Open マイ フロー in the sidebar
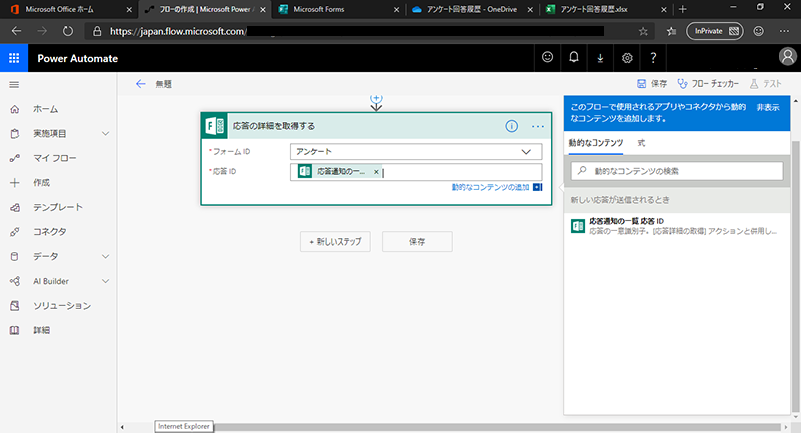 point(55,158)
